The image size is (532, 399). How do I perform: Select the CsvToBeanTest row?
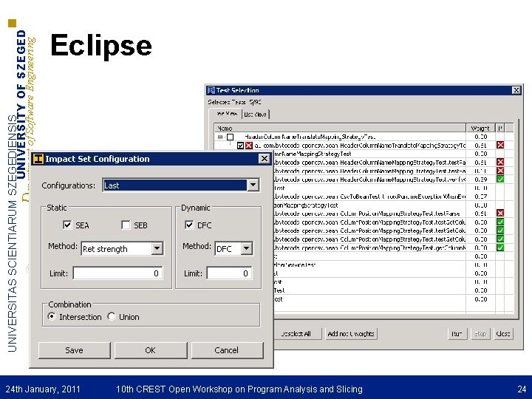click(369, 197)
